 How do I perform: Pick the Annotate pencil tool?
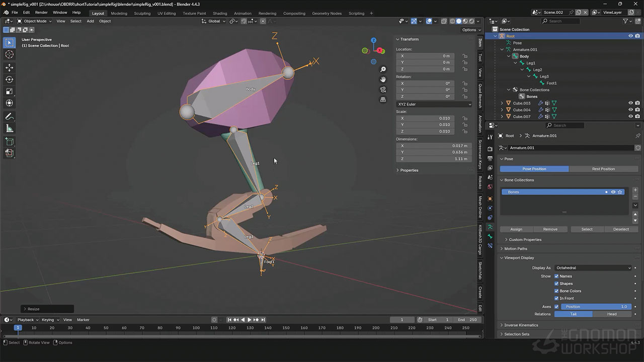[10, 116]
